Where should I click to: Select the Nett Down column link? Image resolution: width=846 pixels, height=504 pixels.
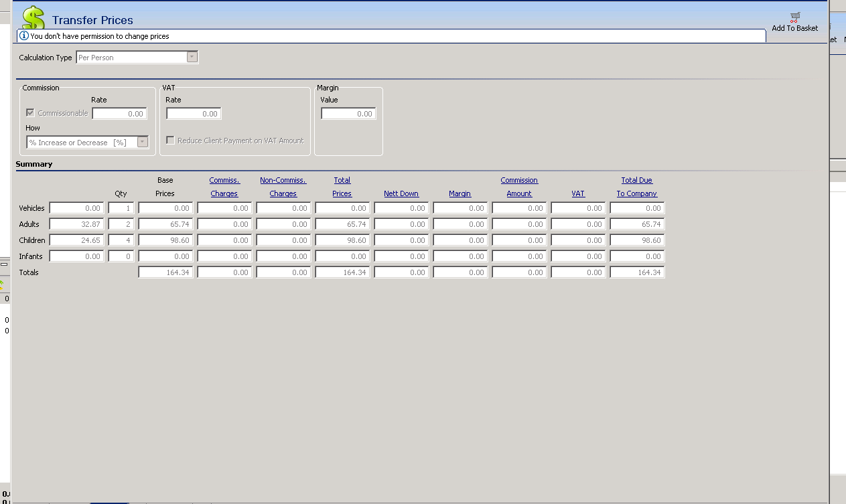(x=401, y=193)
